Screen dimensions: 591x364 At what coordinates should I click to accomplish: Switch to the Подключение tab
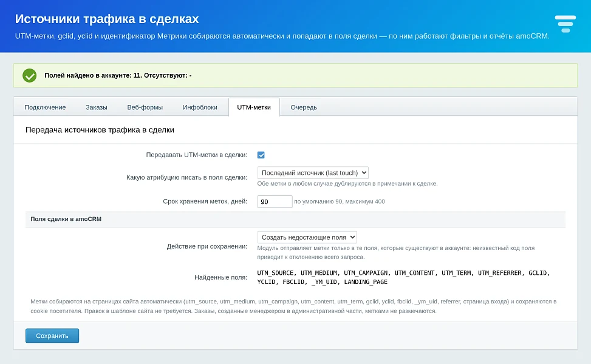45,107
